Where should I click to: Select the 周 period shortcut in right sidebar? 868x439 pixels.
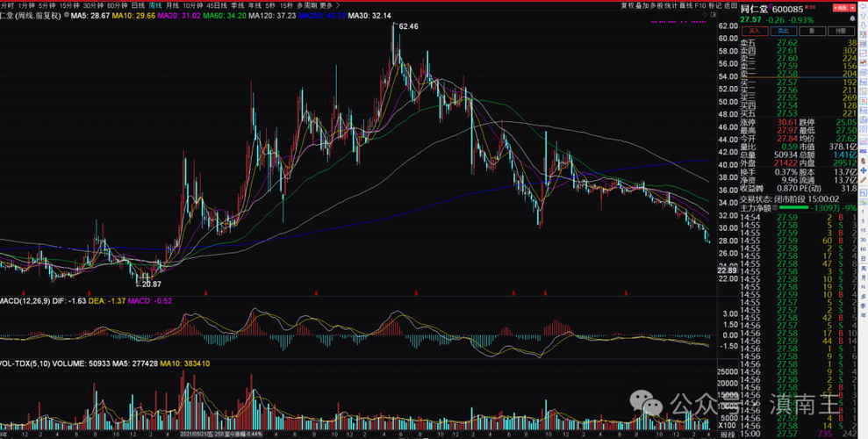pyautogui.click(x=863, y=268)
